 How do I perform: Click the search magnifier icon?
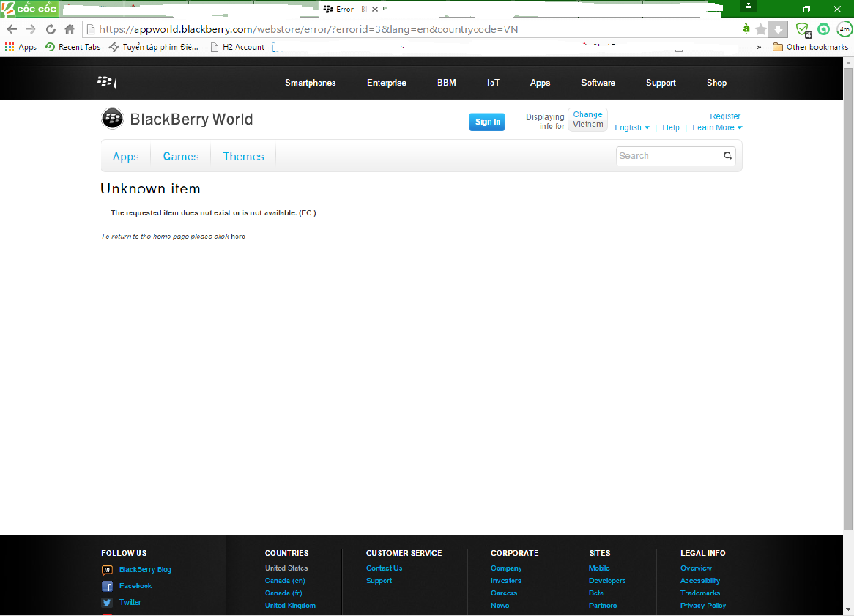click(x=727, y=155)
